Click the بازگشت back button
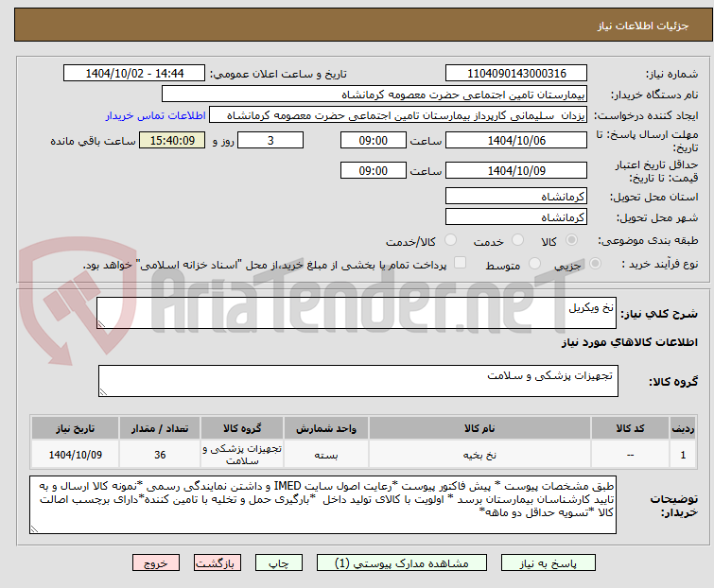 point(218,563)
